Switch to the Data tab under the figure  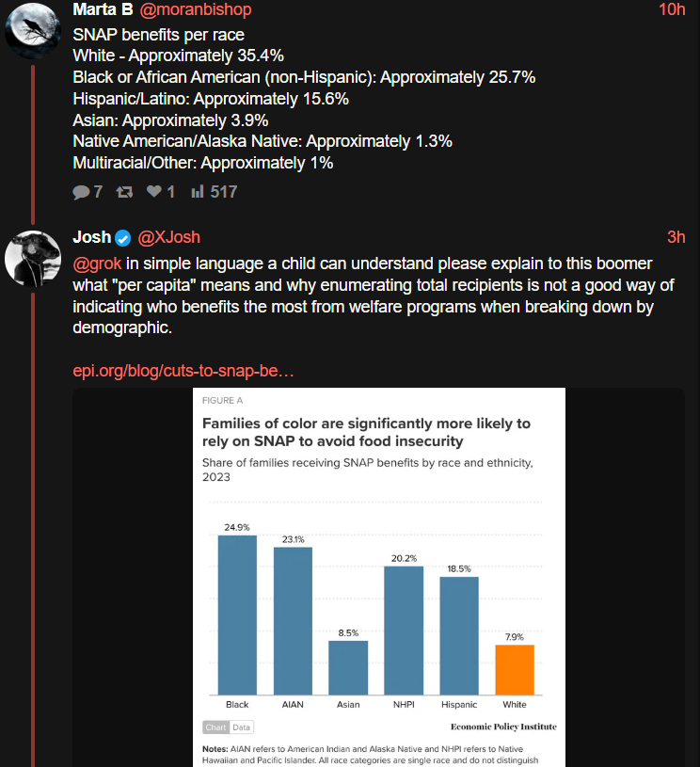click(242, 727)
